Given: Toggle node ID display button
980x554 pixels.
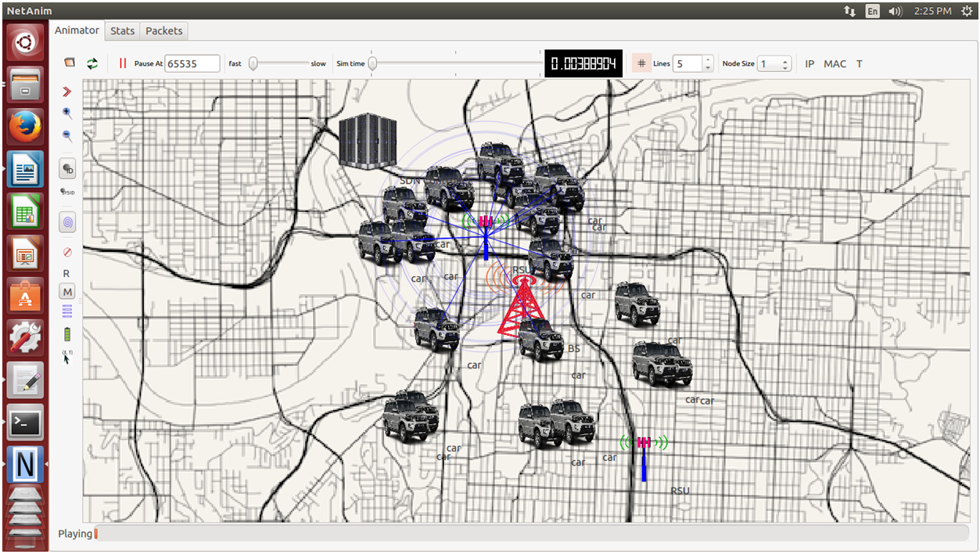Looking at the screenshot, I should (67, 168).
